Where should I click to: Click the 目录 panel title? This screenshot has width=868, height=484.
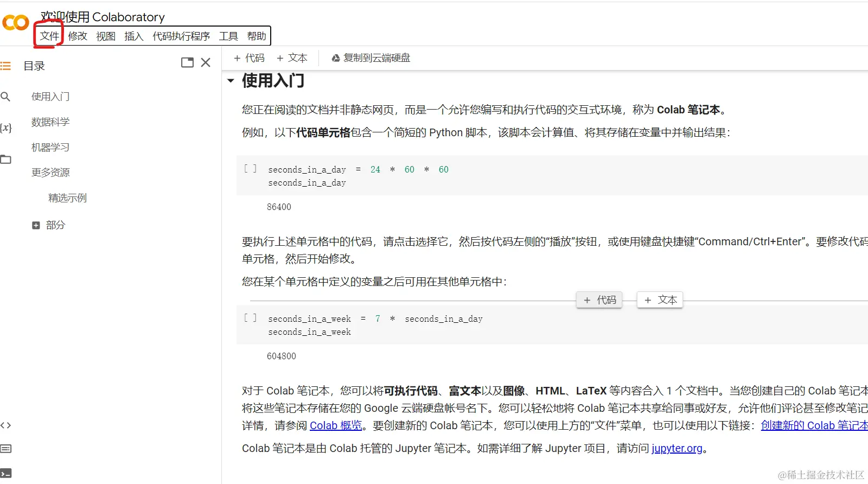pyautogui.click(x=34, y=66)
